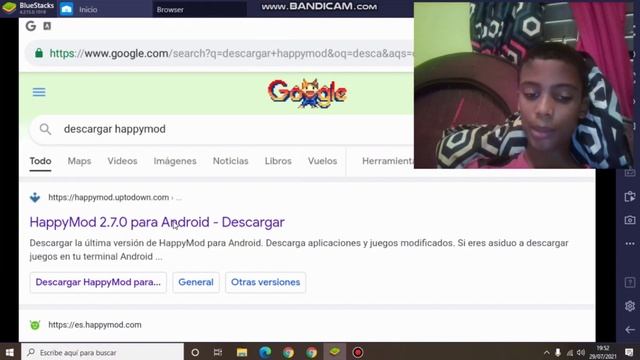Select the Todo search tab
The height and width of the screenshot is (360, 640).
coord(40,161)
